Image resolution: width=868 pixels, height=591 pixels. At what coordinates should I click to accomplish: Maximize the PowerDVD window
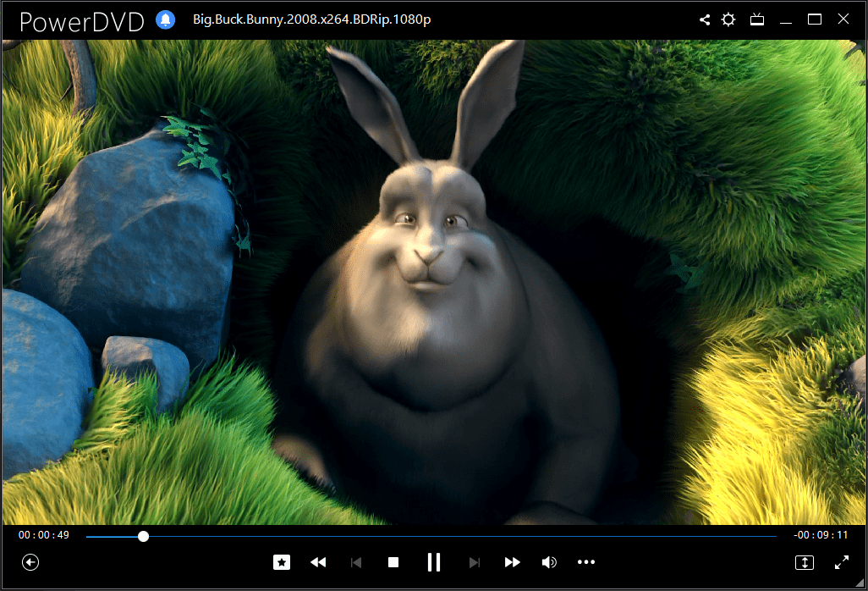[815, 19]
